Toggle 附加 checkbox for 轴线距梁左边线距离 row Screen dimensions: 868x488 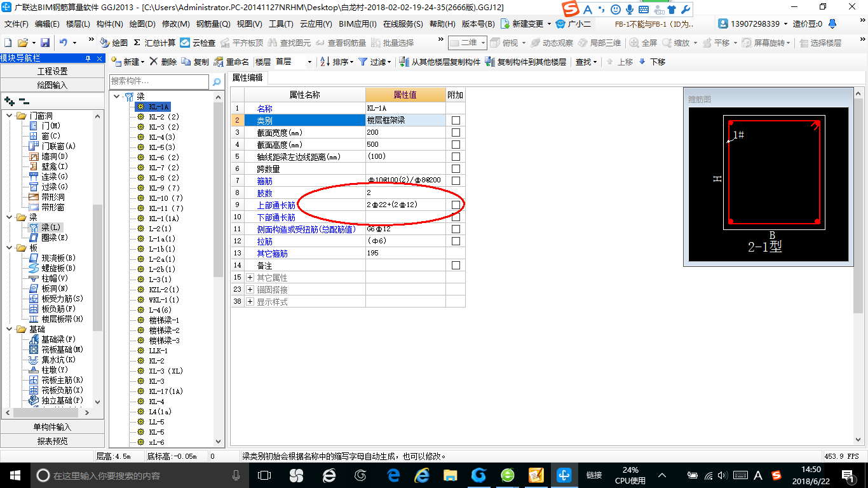(x=456, y=156)
